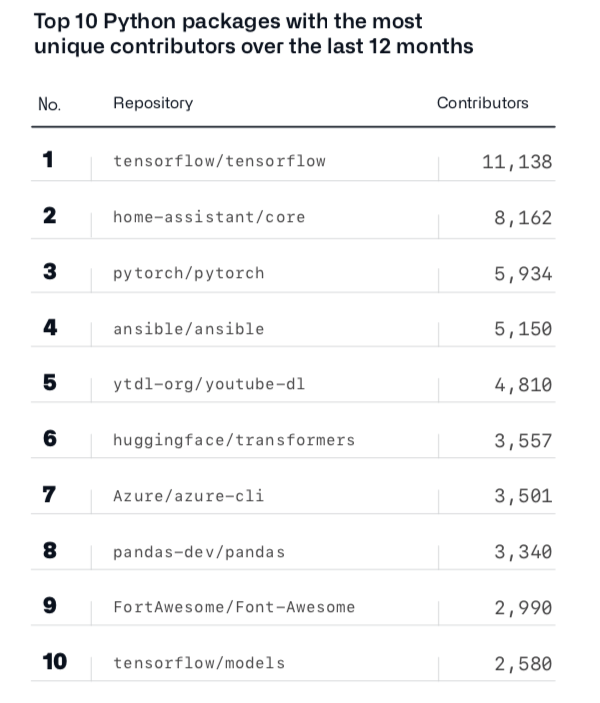The width and height of the screenshot is (600, 703).
Task: Click the Contributors column header
Action: click(x=483, y=103)
